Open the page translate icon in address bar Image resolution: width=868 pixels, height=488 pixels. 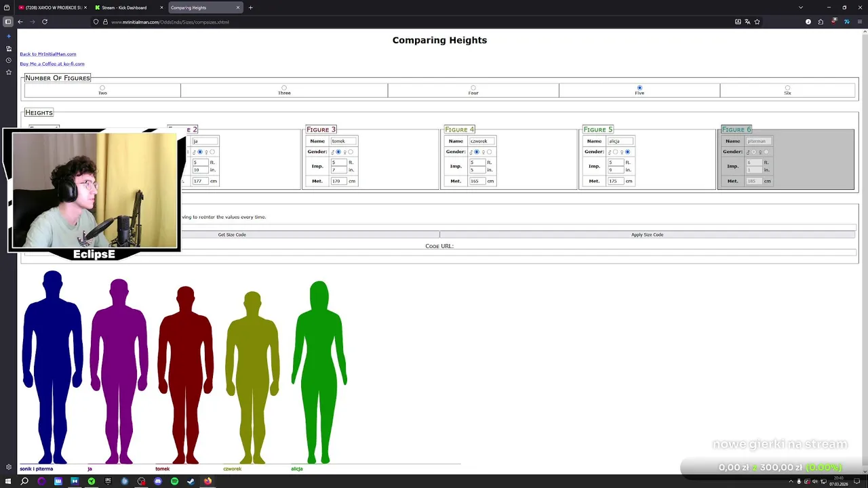(747, 22)
